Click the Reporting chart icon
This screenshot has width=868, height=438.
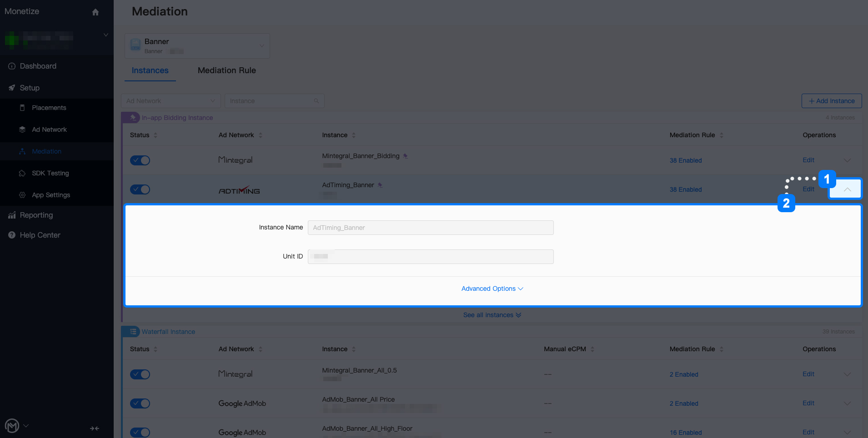(x=12, y=215)
